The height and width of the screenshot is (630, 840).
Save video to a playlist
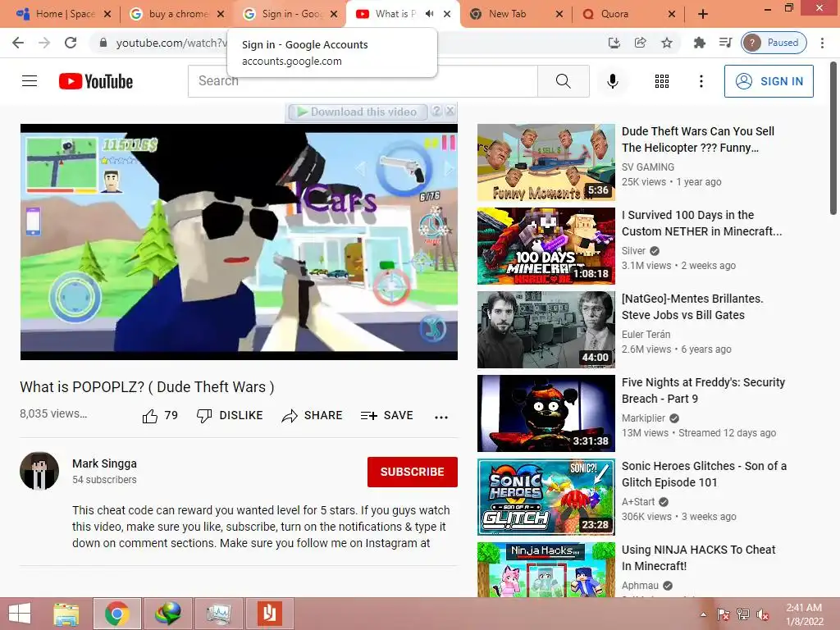coord(387,416)
